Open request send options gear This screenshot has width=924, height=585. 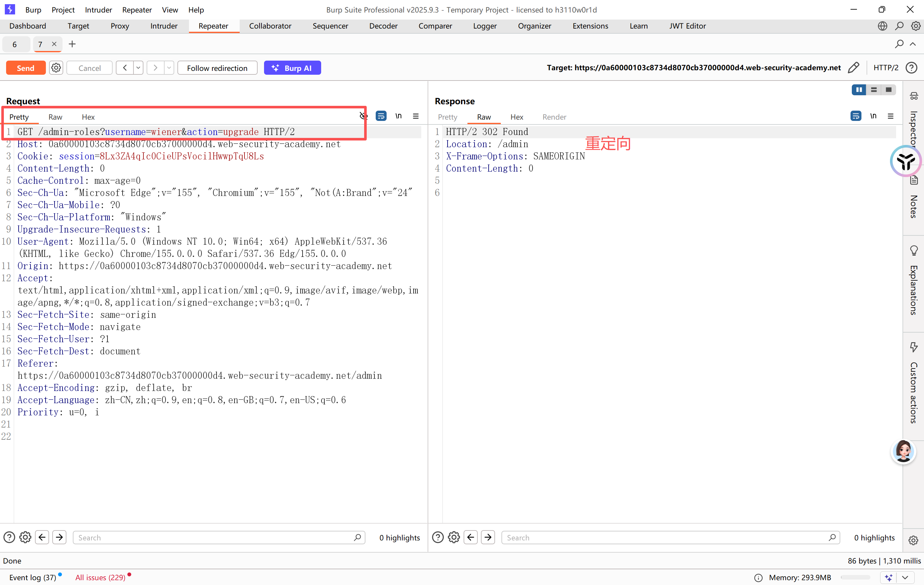point(56,68)
